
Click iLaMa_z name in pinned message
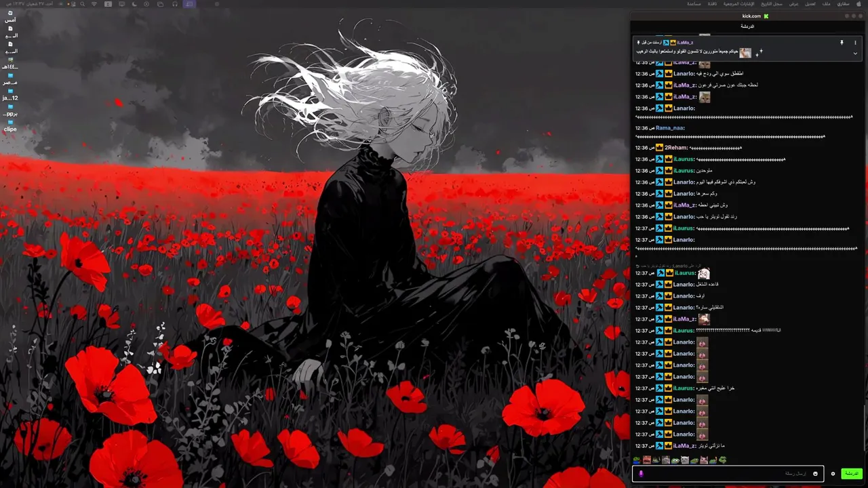pos(685,43)
